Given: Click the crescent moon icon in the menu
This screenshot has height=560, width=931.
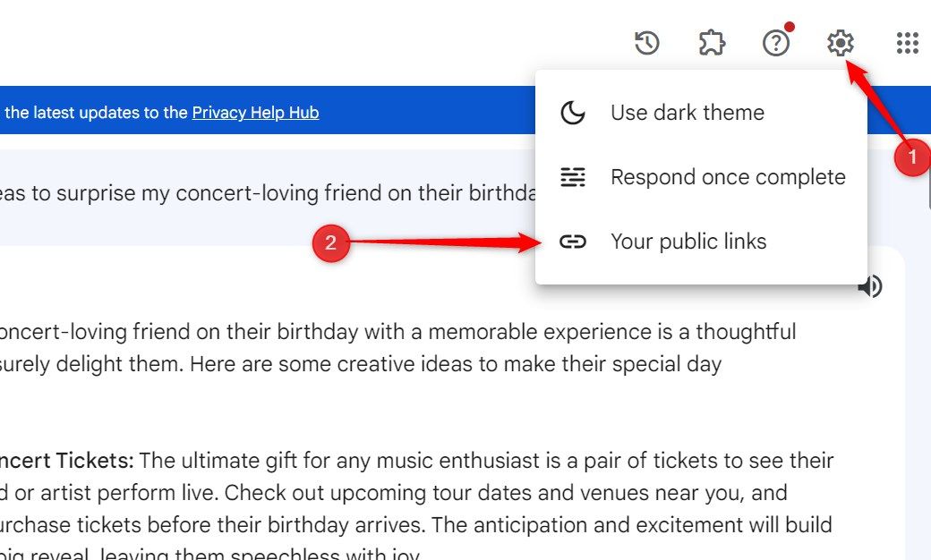Looking at the screenshot, I should click(572, 112).
